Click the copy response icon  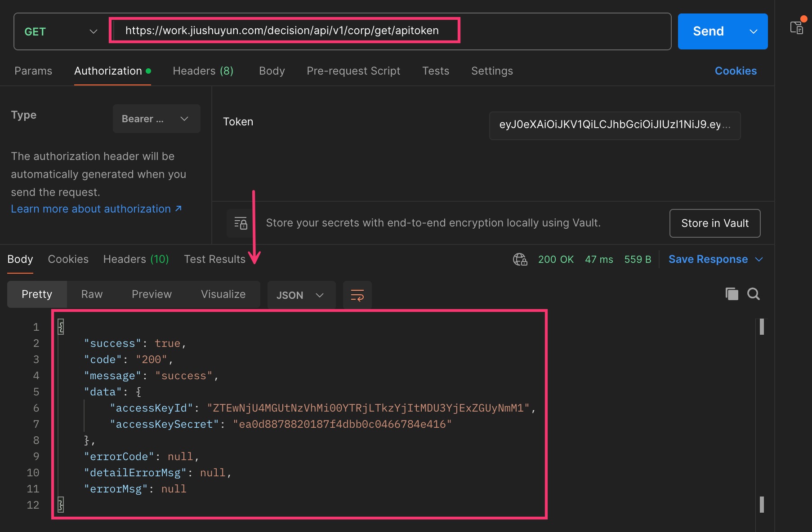tap(732, 294)
